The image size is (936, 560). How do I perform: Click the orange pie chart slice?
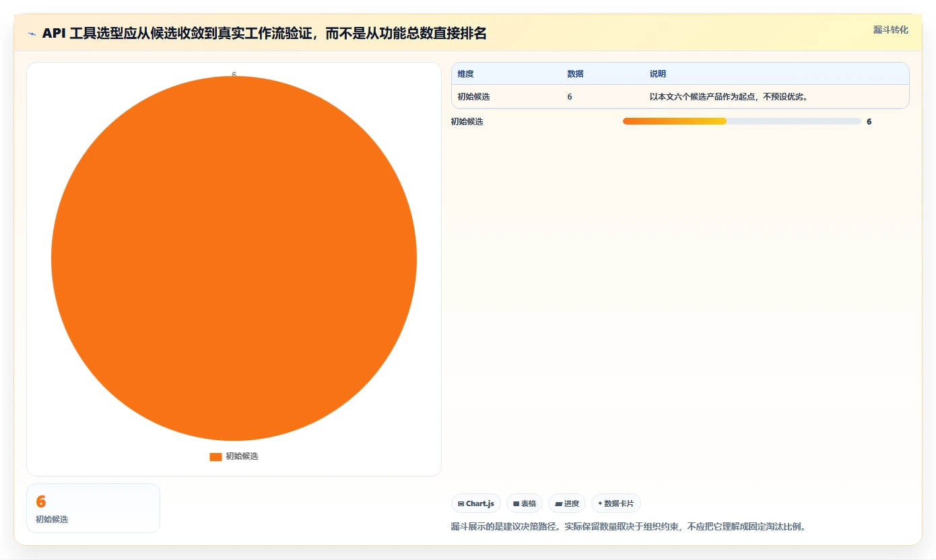[234, 258]
